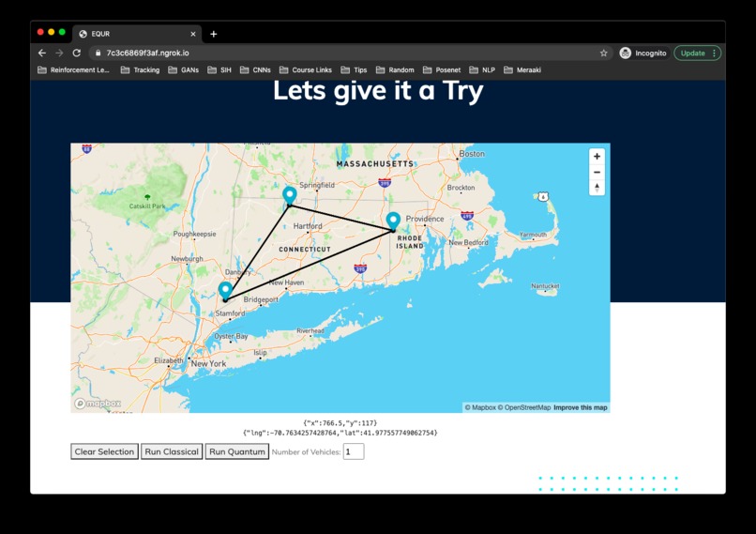Reload the page with the refresh icon
This screenshot has height=534, width=756.
coord(76,53)
